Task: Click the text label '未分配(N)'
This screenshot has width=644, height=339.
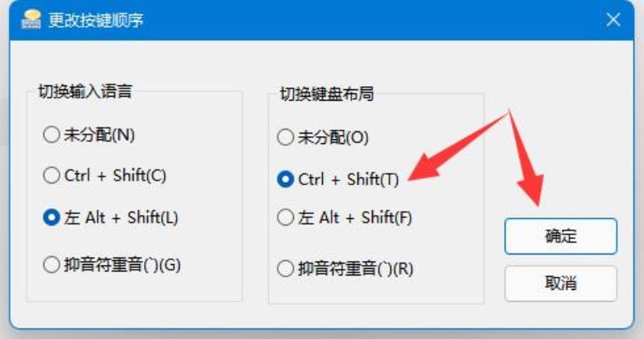Action: tap(99, 134)
